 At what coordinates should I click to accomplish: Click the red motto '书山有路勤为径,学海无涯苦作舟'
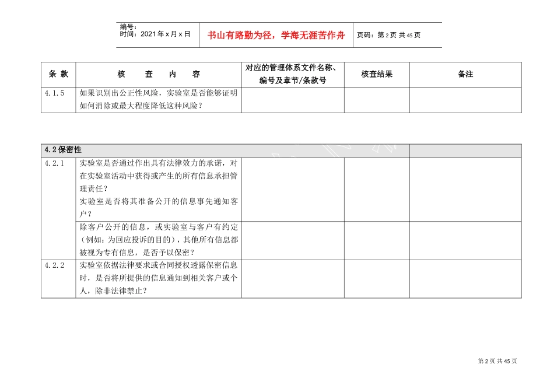pos(276,35)
